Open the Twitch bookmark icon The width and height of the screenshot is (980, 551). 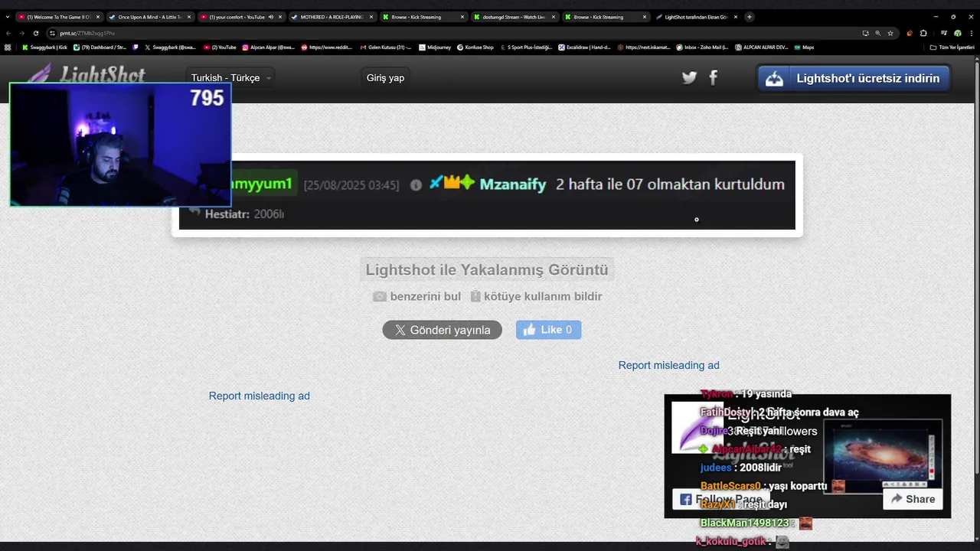(136, 47)
